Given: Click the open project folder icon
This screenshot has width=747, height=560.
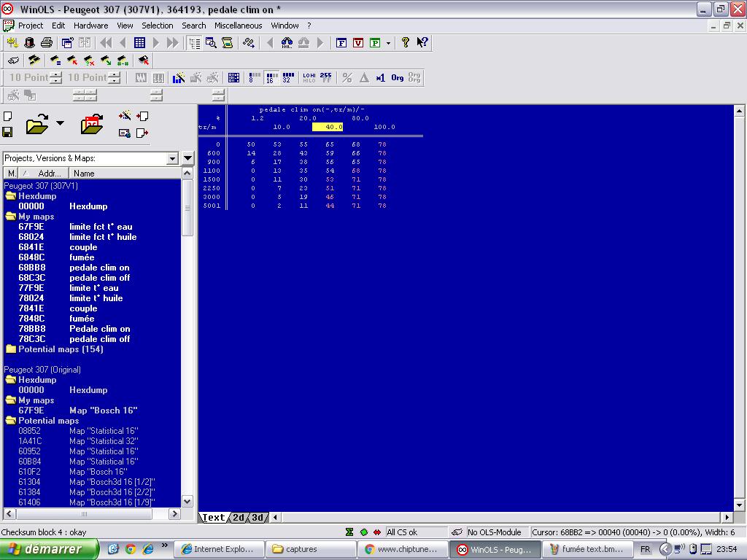Looking at the screenshot, I should (x=36, y=125).
